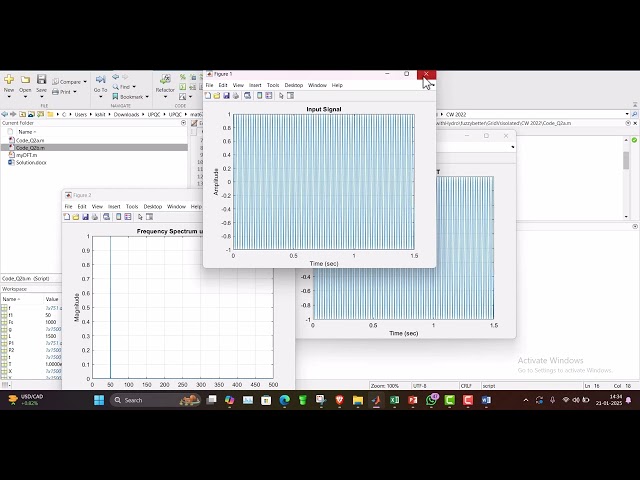Open Window menu in Figure 2
Image resolution: width=640 pixels, height=480 pixels.
(x=176, y=207)
